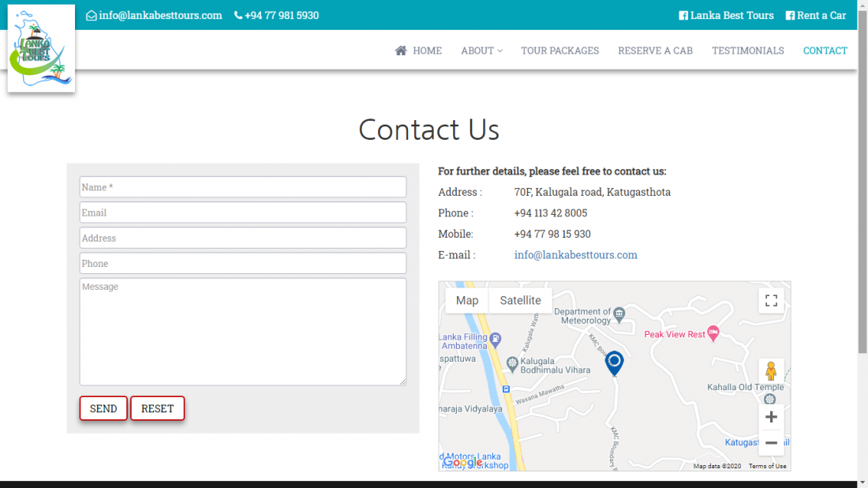Click inside the Message text area
This screenshot has height=488, width=868.
[x=243, y=332]
